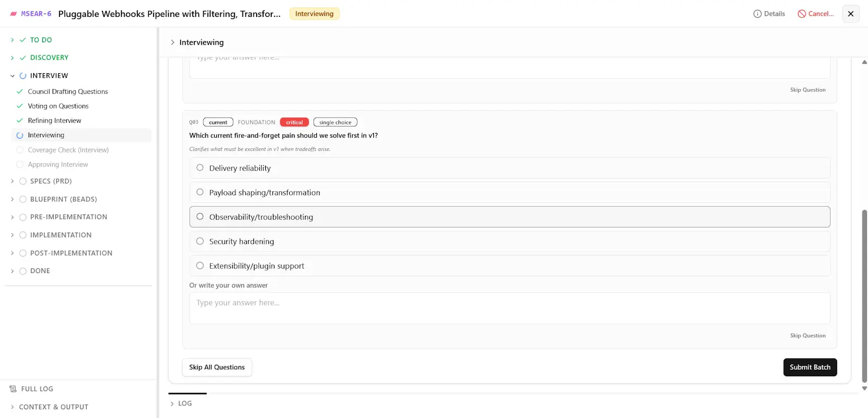
Task: Select the Payload shaping/transformation radio option
Action: pos(200,192)
